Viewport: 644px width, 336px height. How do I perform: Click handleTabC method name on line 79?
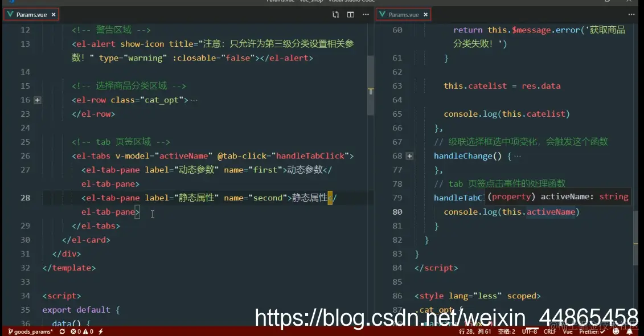click(458, 198)
